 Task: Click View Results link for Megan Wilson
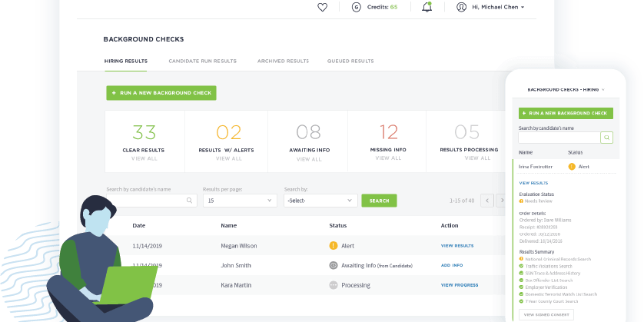click(457, 246)
